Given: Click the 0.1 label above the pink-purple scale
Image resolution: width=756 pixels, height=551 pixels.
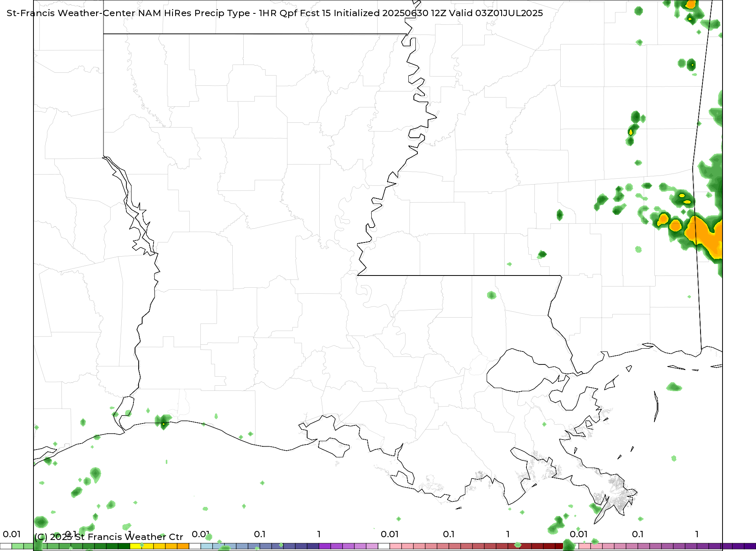Looking at the screenshot, I should [637, 534].
